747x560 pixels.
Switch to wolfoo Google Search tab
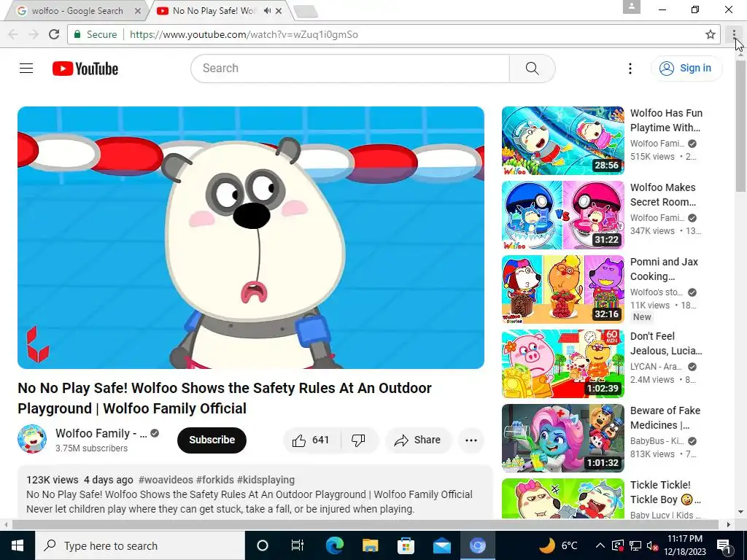tap(76, 10)
